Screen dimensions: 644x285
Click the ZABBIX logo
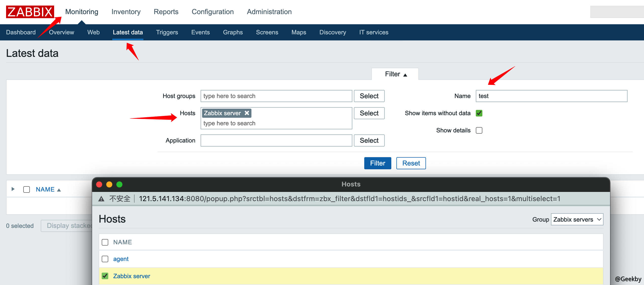click(30, 12)
